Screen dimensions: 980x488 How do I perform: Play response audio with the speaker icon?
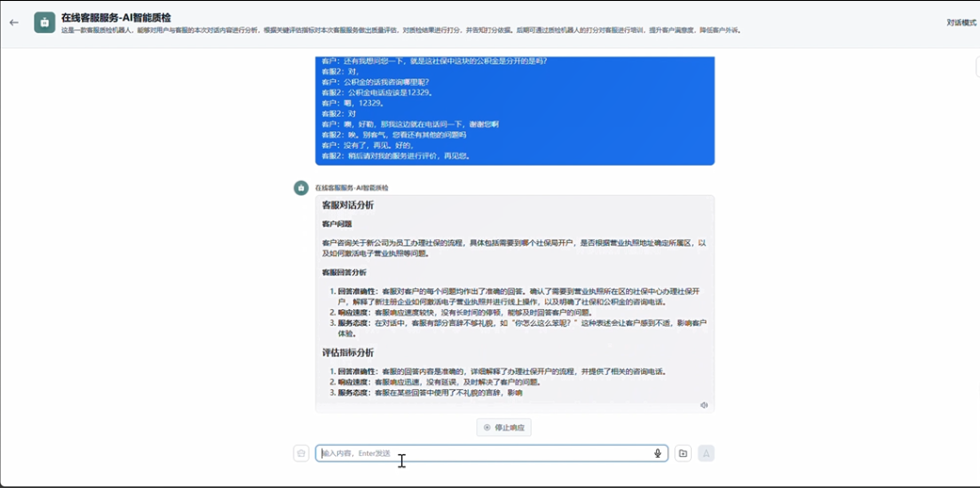point(704,405)
